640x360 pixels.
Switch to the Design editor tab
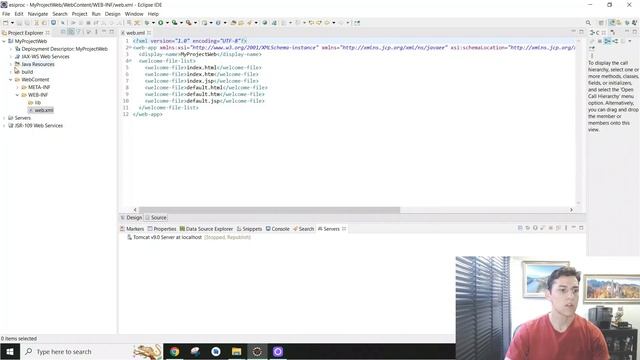click(131, 218)
